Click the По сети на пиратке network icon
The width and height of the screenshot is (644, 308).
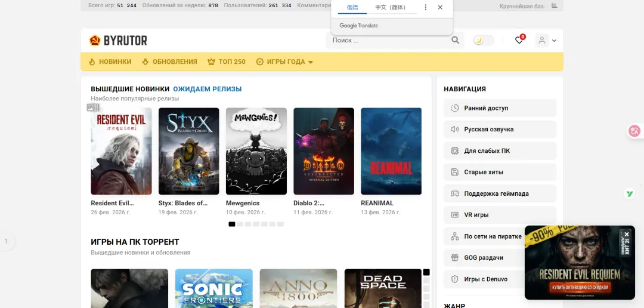[x=454, y=236]
